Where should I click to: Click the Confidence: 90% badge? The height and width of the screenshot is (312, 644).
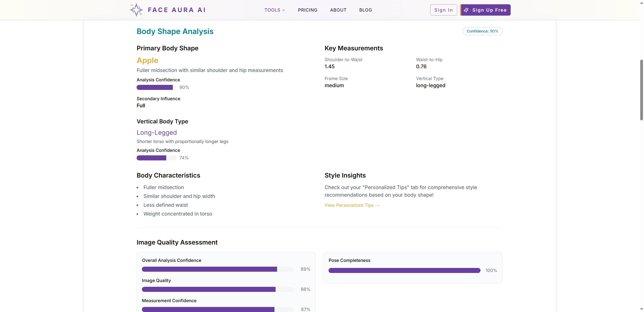click(x=482, y=31)
